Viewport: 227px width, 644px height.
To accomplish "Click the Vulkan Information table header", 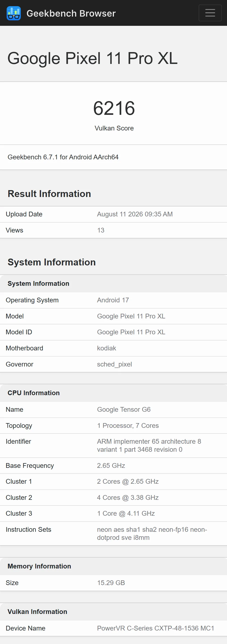I will pyautogui.click(x=113, y=612).
